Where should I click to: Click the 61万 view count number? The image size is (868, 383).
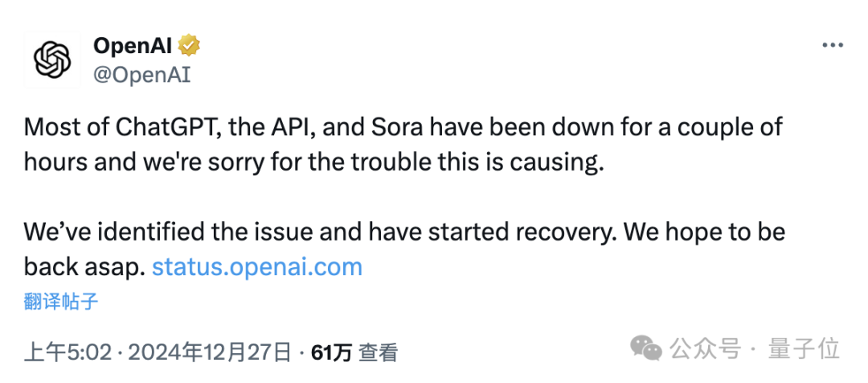click(332, 352)
